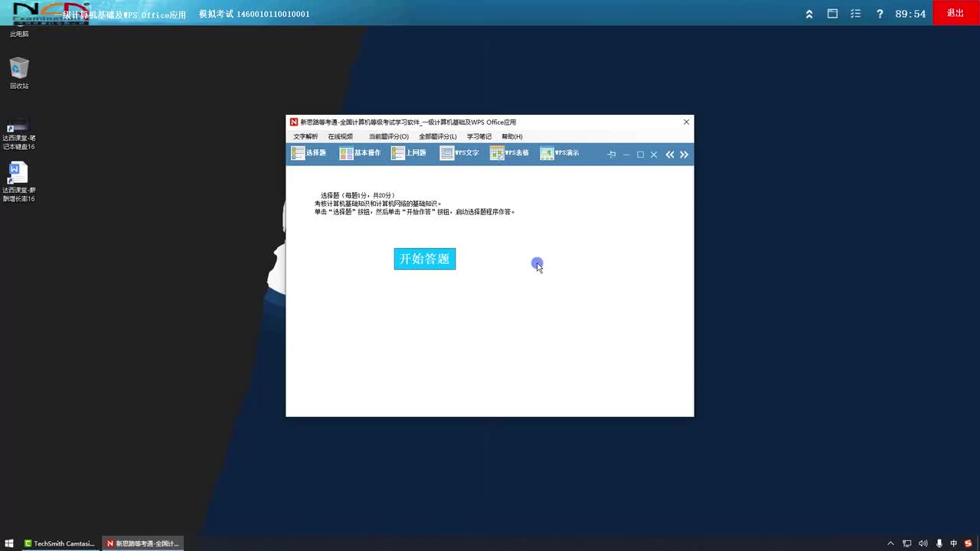Open the WPS演示 section

(x=560, y=153)
